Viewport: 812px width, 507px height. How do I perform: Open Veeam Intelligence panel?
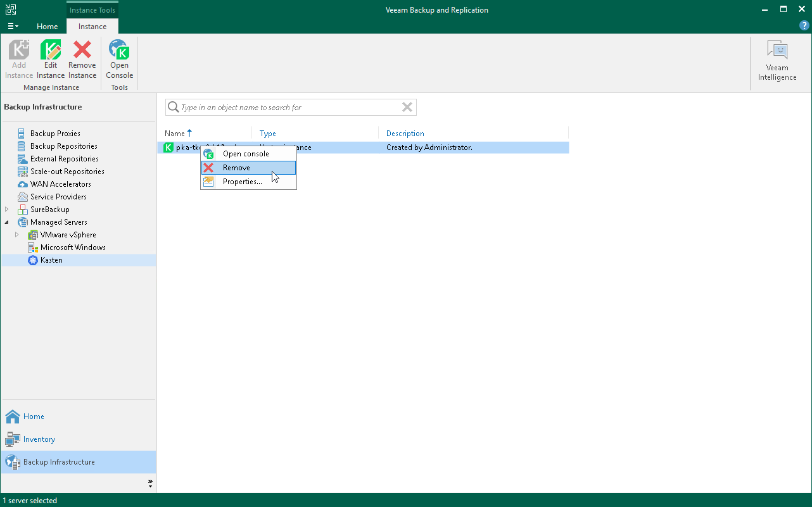[777, 61]
